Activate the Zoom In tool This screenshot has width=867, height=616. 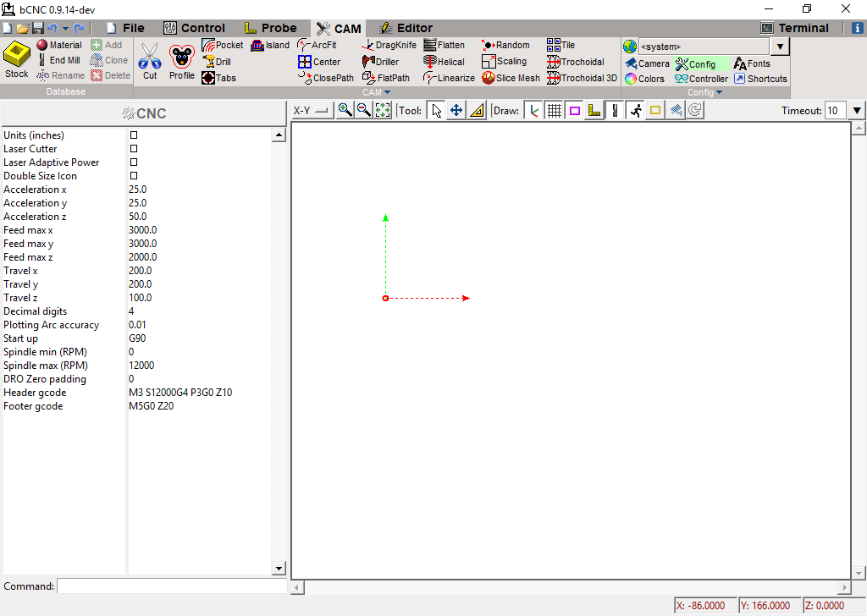click(346, 109)
